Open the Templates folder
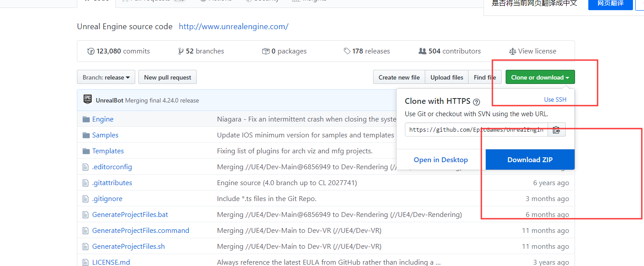The image size is (644, 266). 108,151
